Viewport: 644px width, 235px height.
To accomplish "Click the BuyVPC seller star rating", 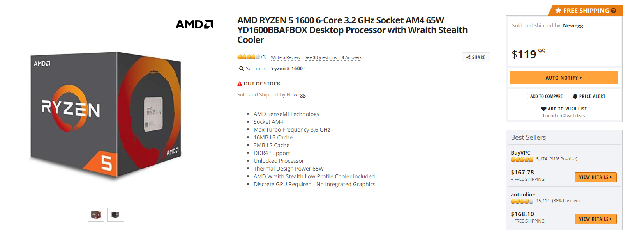I will pyautogui.click(x=522, y=159).
